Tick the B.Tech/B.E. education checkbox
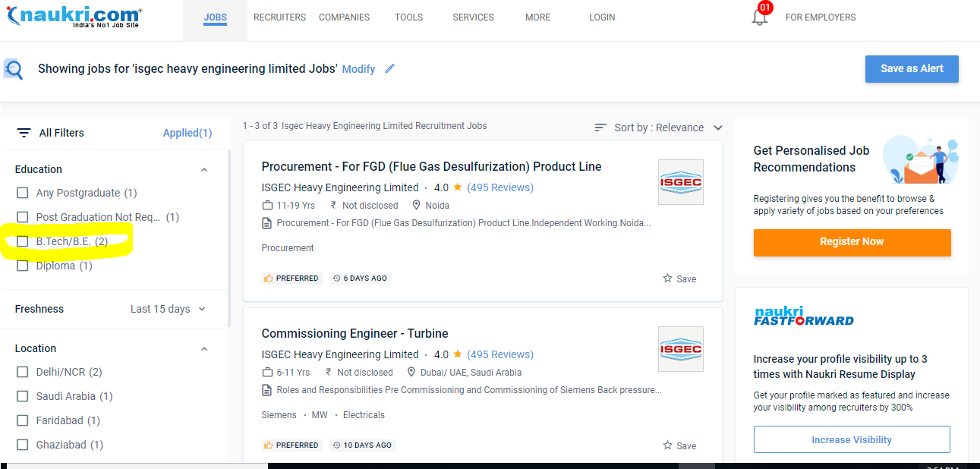980x469 pixels. coord(23,241)
